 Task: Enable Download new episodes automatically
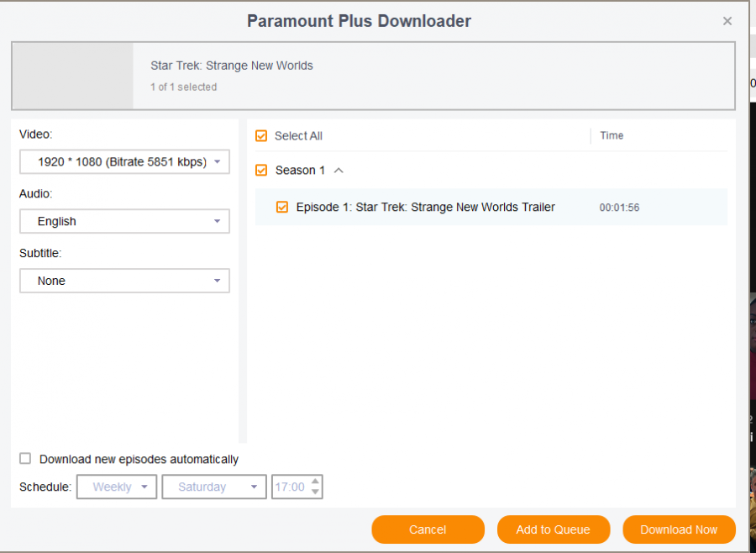click(x=25, y=458)
